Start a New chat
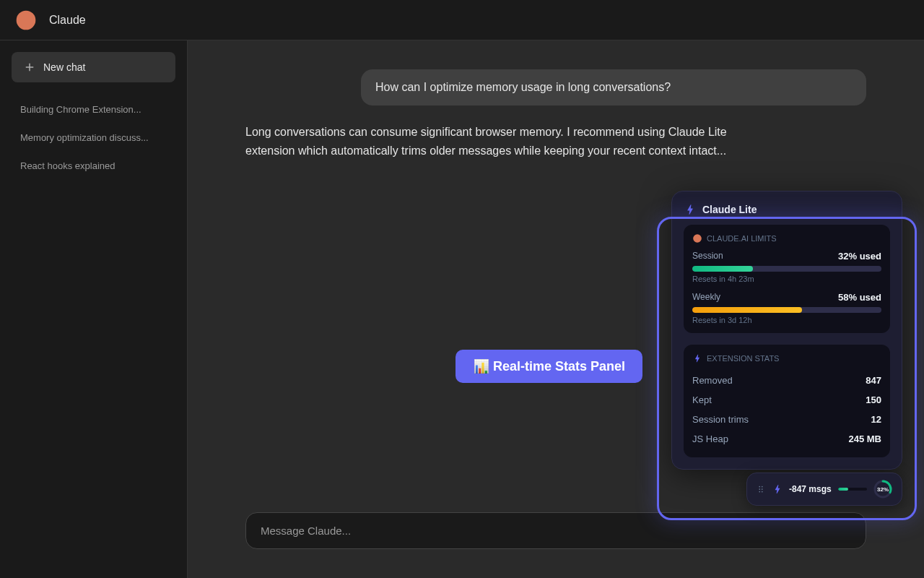 tap(93, 67)
